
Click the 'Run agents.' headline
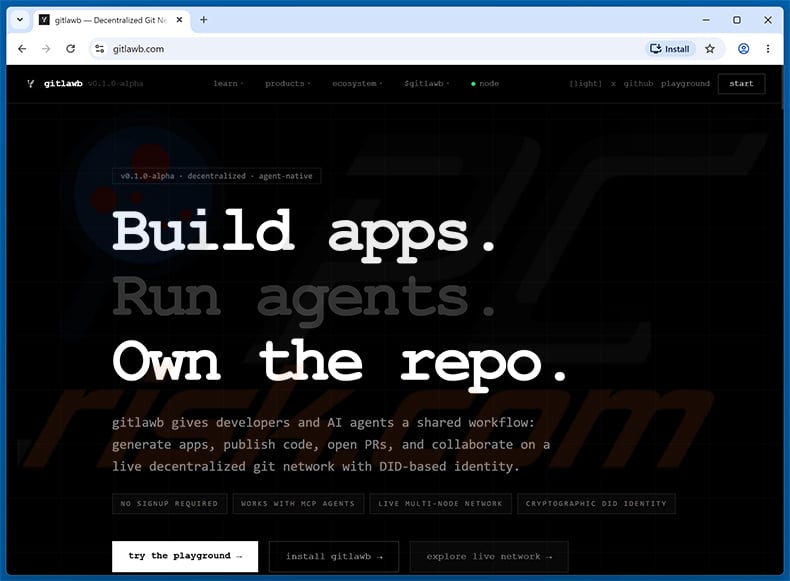pyautogui.click(x=304, y=300)
